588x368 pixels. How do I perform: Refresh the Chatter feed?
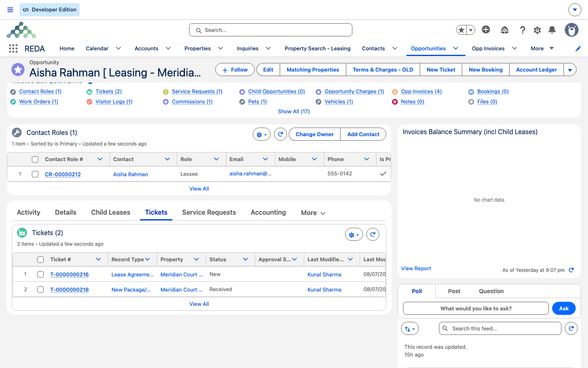point(571,328)
